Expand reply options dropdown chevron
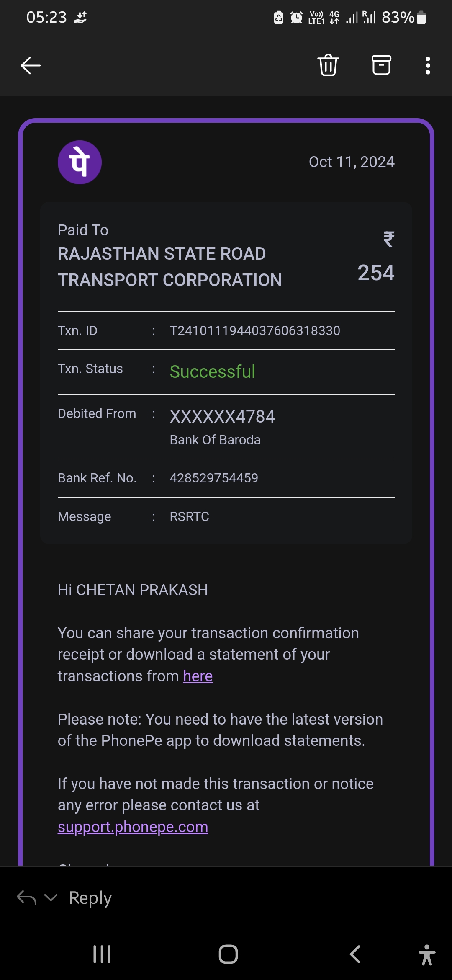The width and height of the screenshot is (452, 980). [x=51, y=897]
